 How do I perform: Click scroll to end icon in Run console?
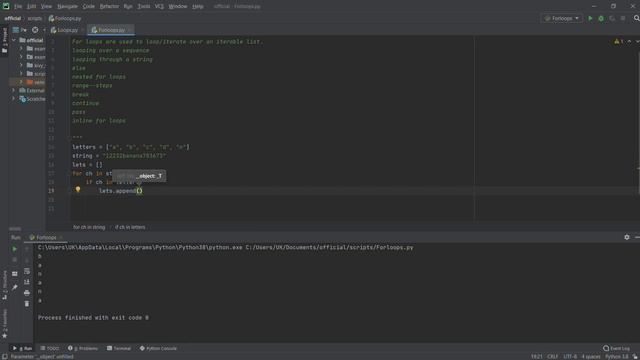[27, 282]
